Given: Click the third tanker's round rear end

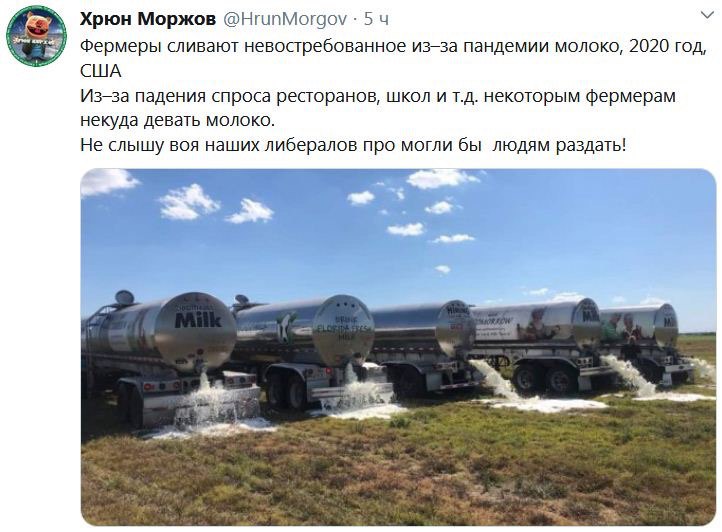Looking at the screenshot, I should click(x=455, y=329).
